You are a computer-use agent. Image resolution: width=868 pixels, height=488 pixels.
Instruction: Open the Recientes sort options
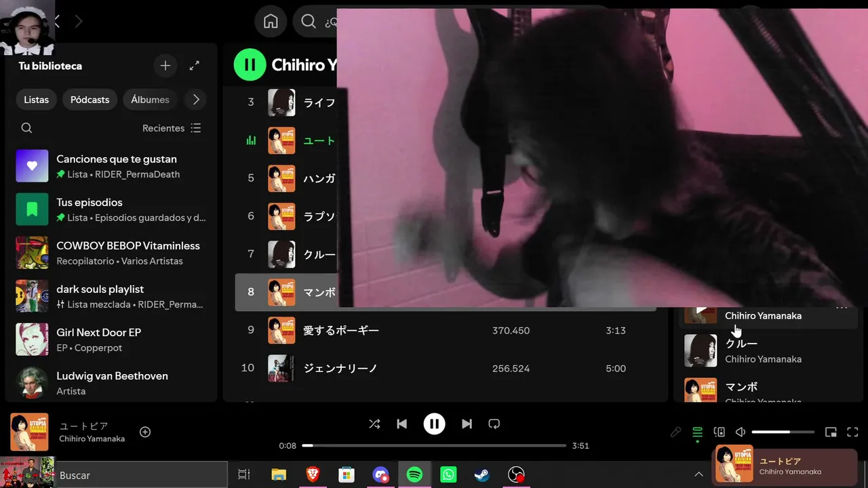coord(172,128)
